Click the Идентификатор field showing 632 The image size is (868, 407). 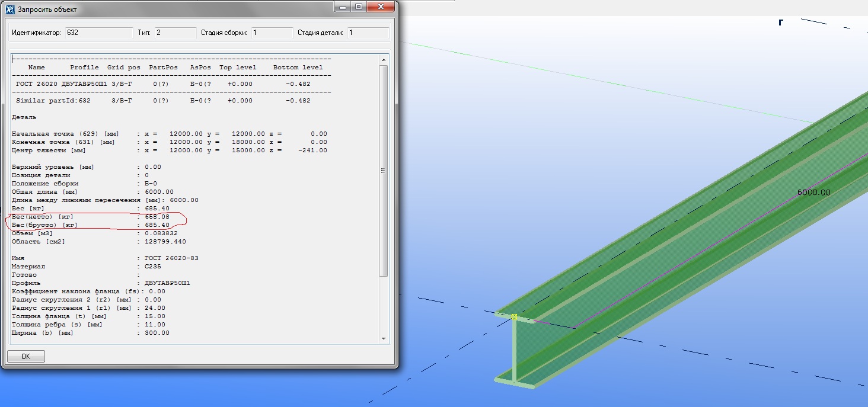(x=98, y=33)
